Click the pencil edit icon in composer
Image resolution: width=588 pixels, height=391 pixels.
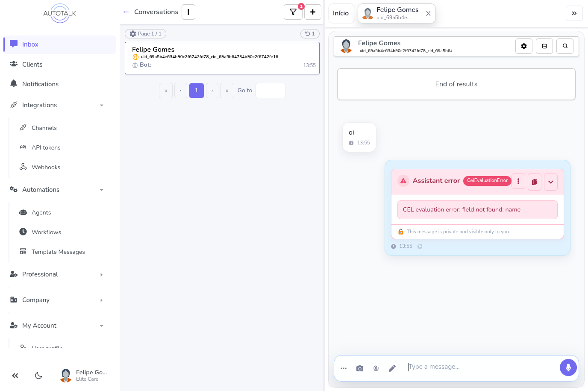click(392, 368)
